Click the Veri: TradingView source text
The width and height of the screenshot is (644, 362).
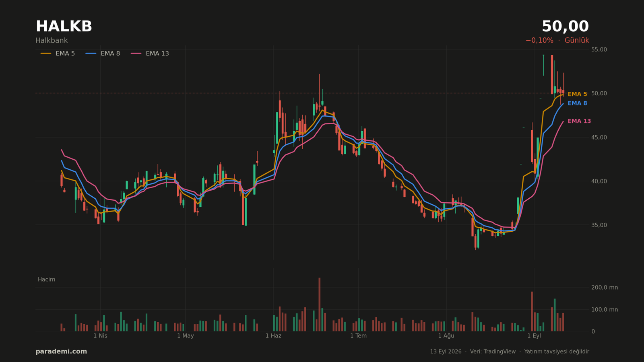click(493, 352)
